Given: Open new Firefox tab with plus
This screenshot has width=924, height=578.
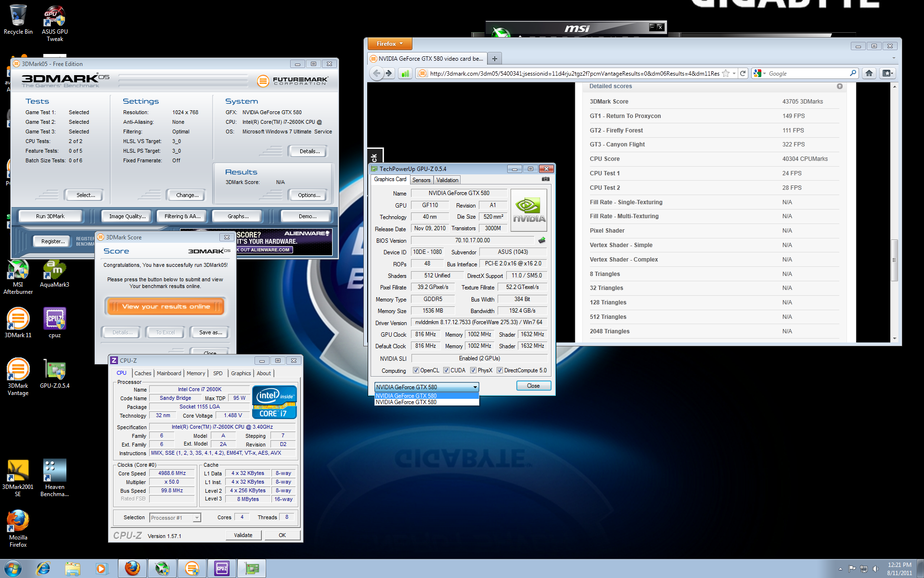Looking at the screenshot, I should pos(494,59).
